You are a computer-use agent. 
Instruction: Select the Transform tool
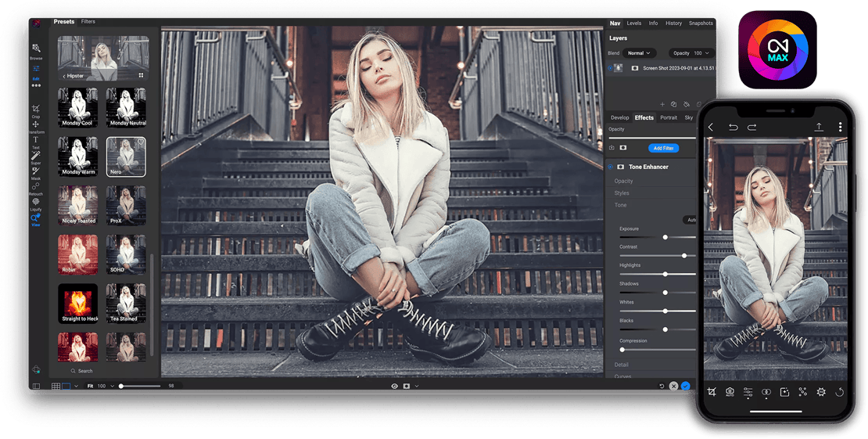36,125
